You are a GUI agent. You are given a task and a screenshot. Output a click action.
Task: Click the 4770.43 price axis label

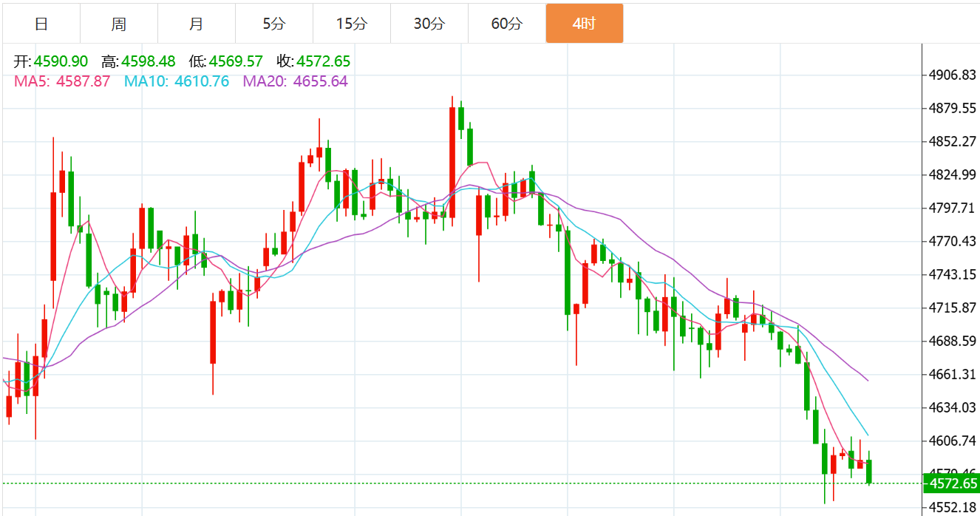coord(953,242)
